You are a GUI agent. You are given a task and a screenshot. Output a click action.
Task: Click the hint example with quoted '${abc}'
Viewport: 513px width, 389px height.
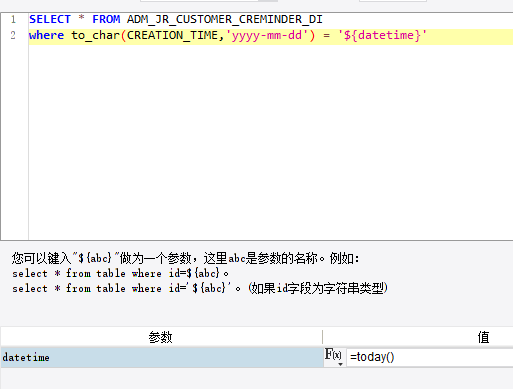pos(200,288)
